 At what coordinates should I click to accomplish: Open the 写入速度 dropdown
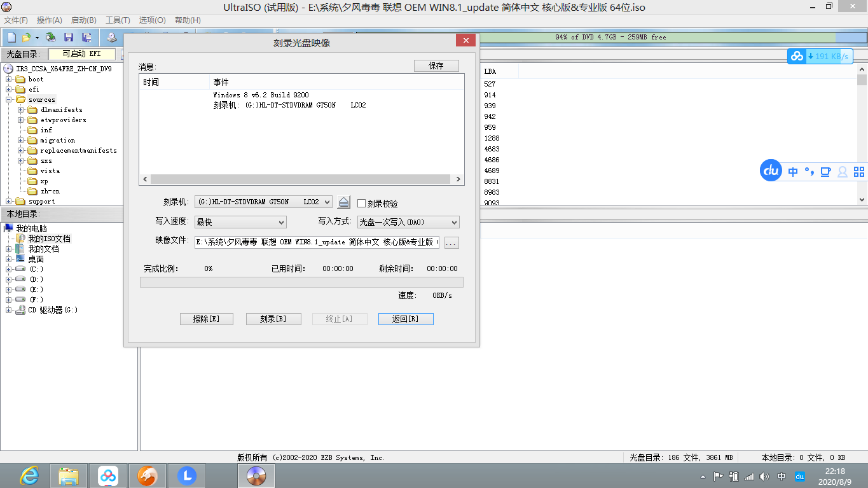pyautogui.click(x=281, y=222)
